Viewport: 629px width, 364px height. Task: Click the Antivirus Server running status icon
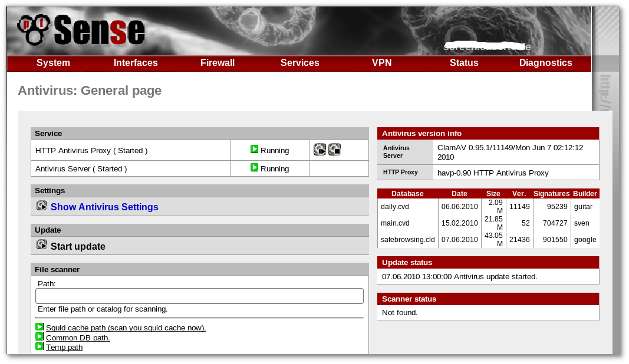pyautogui.click(x=254, y=167)
